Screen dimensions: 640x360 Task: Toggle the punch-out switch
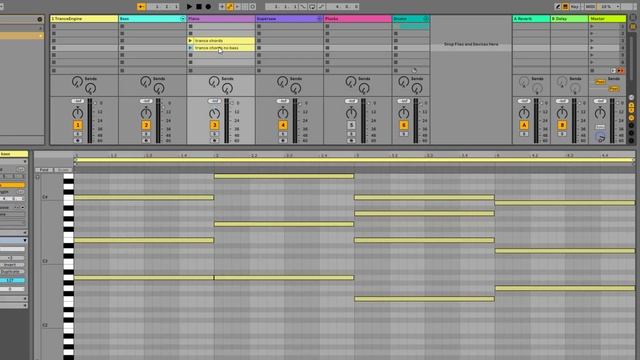[321, 7]
